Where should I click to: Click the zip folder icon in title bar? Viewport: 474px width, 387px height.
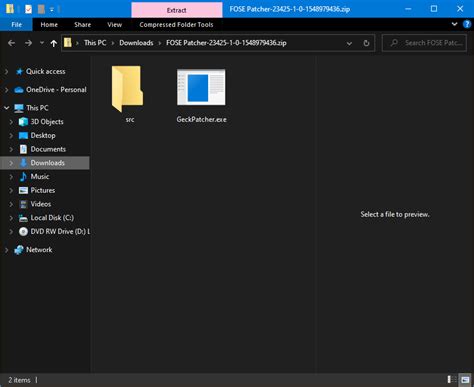click(10, 9)
